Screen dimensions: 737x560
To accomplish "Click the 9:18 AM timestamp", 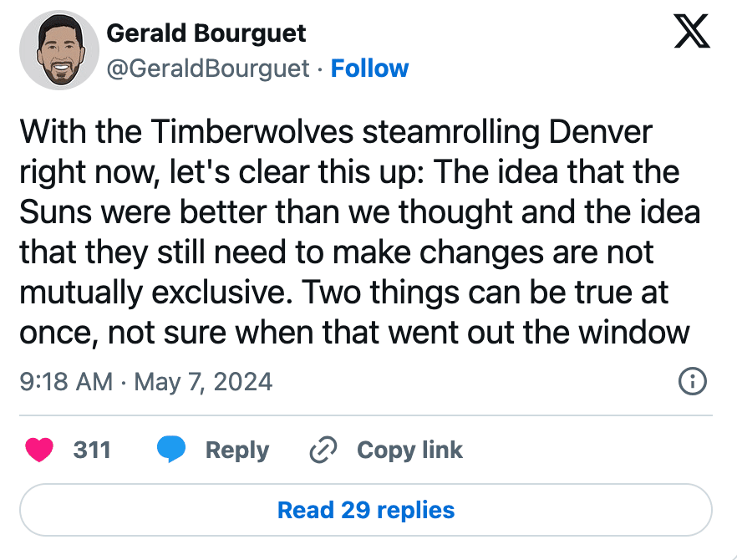I will pyautogui.click(x=66, y=381).
